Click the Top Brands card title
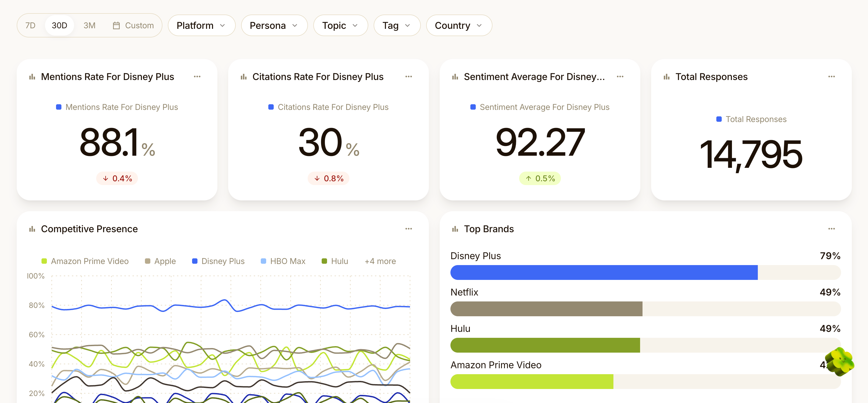This screenshot has height=403, width=868. 489,229
